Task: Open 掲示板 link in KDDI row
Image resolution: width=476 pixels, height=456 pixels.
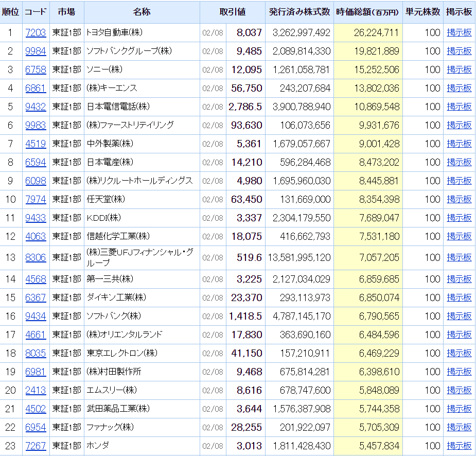Action: [459, 218]
